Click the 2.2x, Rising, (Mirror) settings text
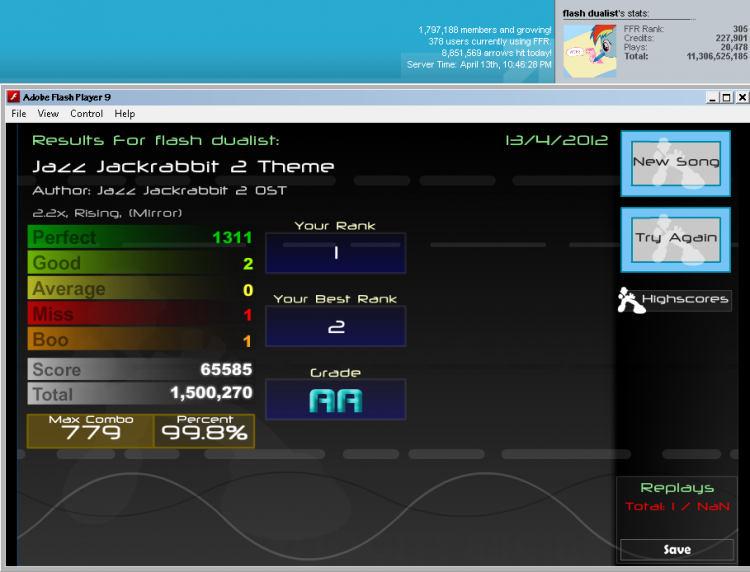 point(107,213)
